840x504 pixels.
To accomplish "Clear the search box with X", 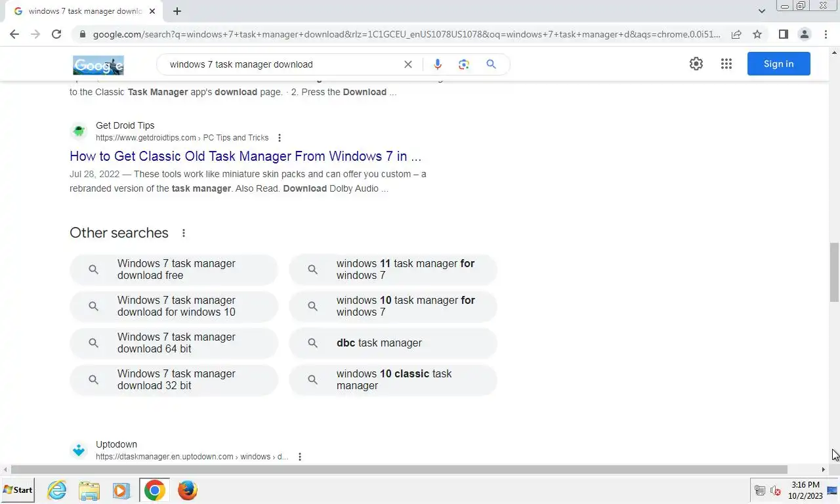I will [x=408, y=64].
